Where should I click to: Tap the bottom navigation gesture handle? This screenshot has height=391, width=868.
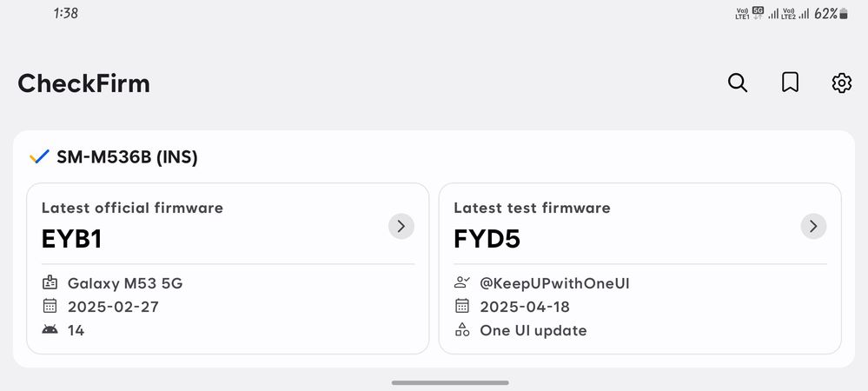(450, 382)
